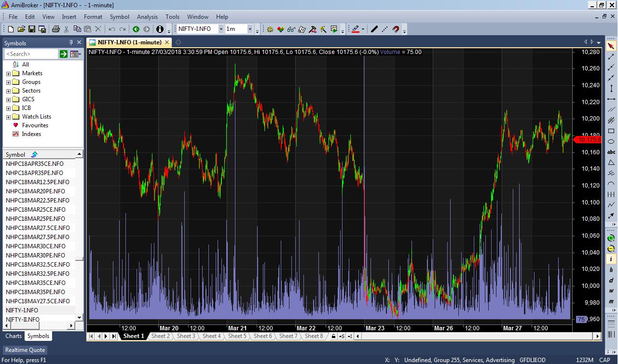Open the Tools menu
Image resolution: width=618 pixels, height=364 pixels.
pyautogui.click(x=172, y=16)
